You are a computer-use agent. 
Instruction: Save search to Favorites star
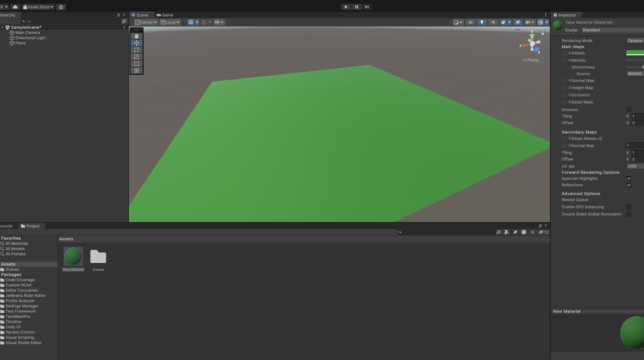pyautogui.click(x=533, y=232)
